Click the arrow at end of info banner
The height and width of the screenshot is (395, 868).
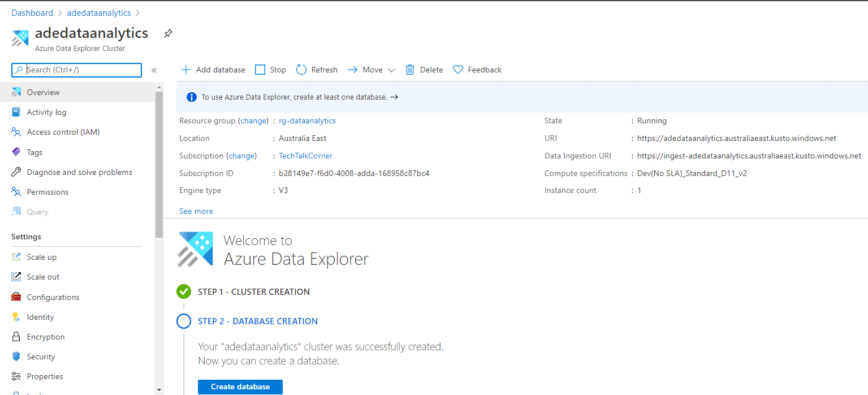(394, 97)
